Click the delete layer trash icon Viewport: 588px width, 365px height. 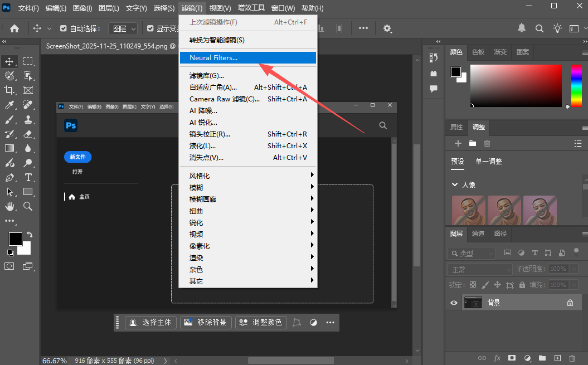coord(572,358)
